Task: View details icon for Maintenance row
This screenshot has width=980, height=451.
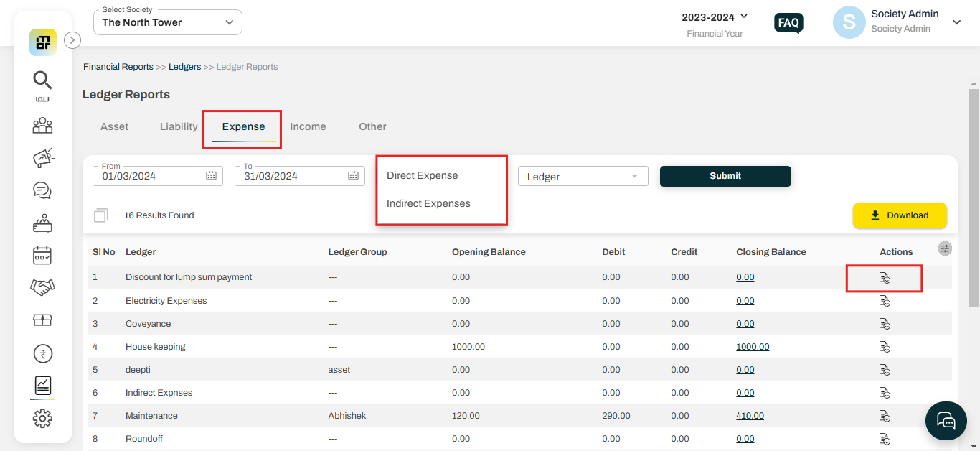Action: click(885, 416)
